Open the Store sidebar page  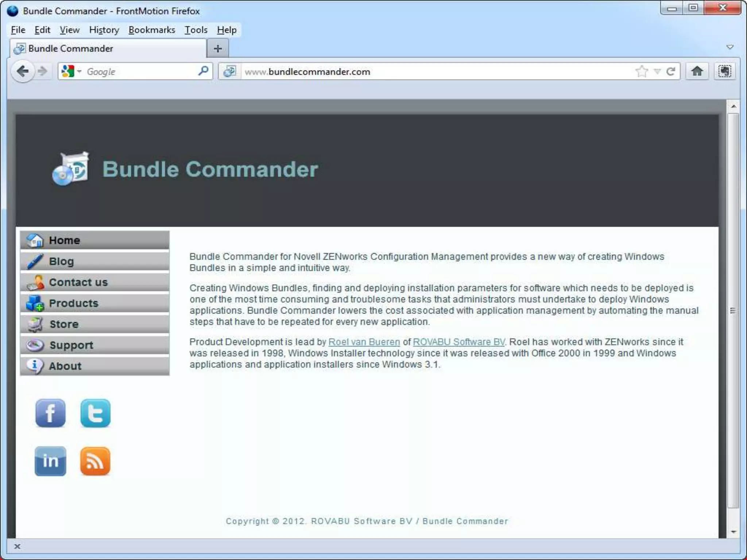[95, 324]
